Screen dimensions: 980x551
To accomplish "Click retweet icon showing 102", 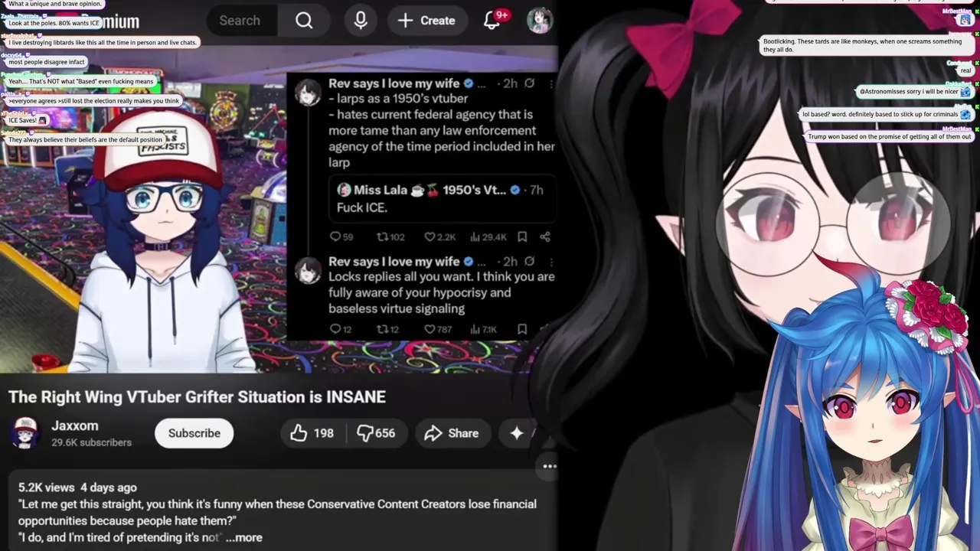I will coord(390,237).
